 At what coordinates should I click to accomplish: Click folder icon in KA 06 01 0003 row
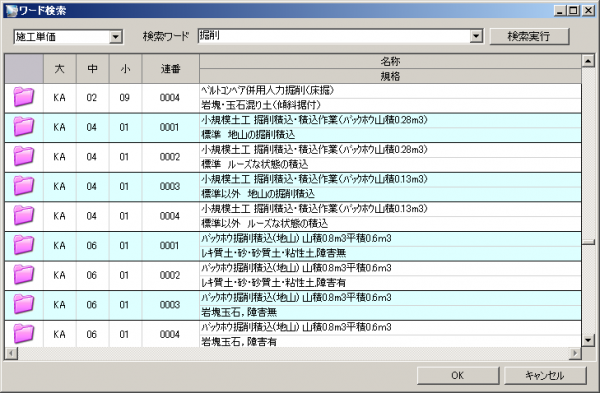coord(24,304)
